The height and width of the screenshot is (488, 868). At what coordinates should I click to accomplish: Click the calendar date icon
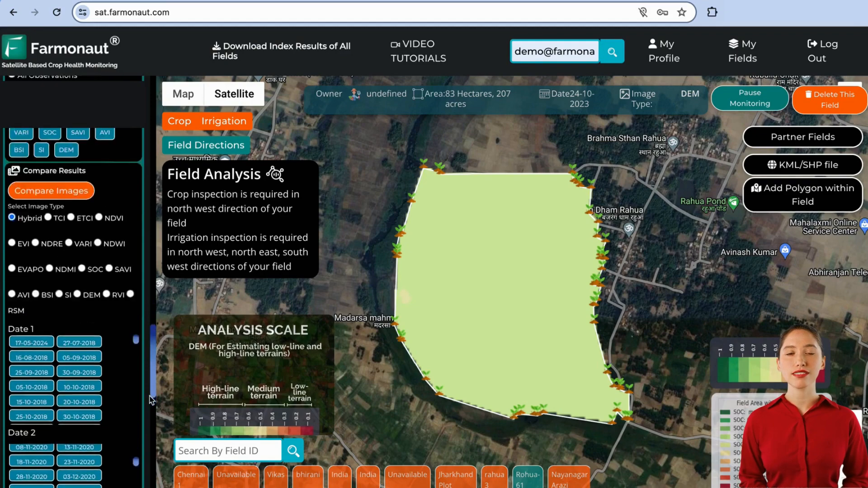(x=544, y=94)
